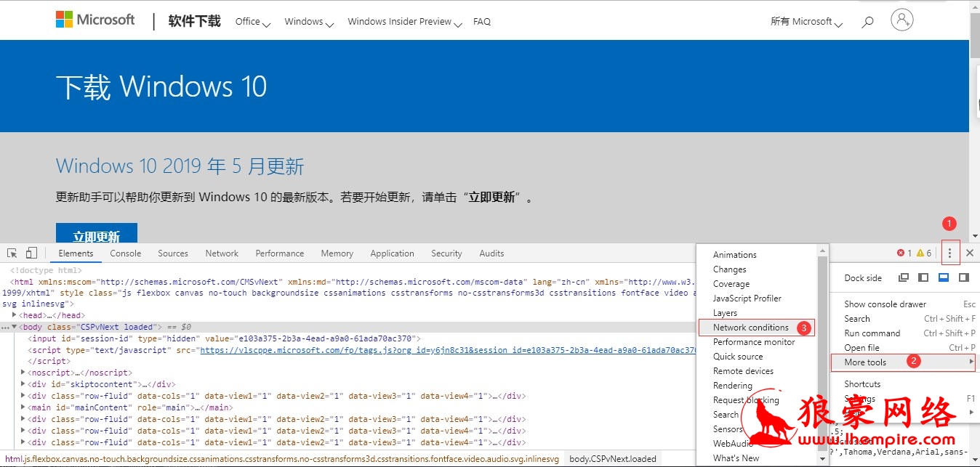
Task: Switch to the Console tab
Action: point(126,253)
